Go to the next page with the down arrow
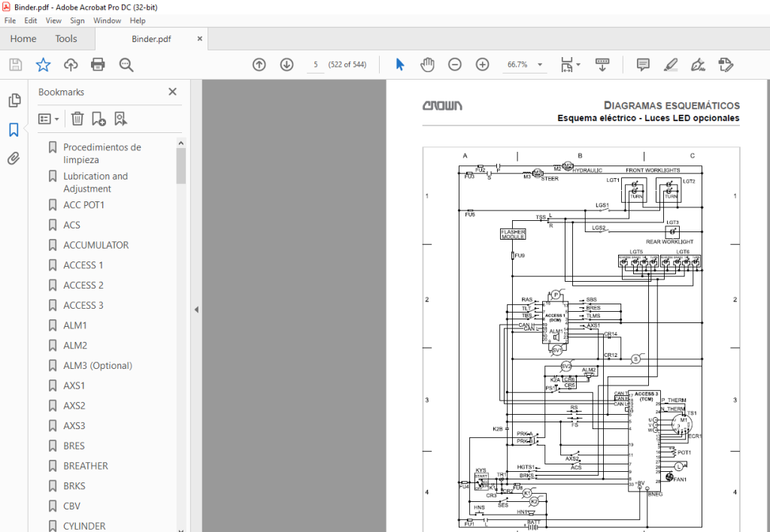770x532 pixels. (x=286, y=65)
